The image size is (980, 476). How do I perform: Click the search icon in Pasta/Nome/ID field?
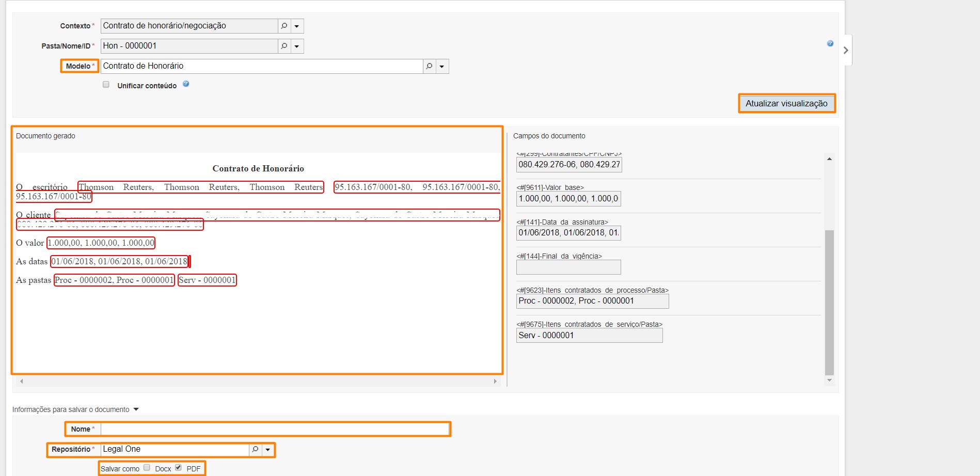284,46
